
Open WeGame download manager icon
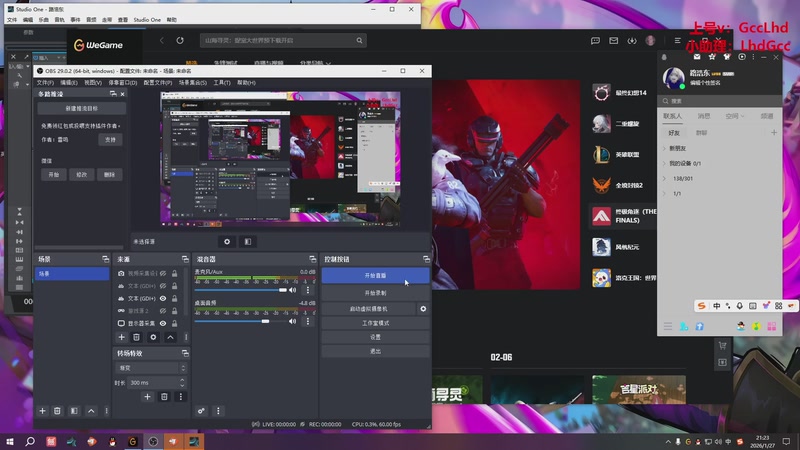coord(632,40)
